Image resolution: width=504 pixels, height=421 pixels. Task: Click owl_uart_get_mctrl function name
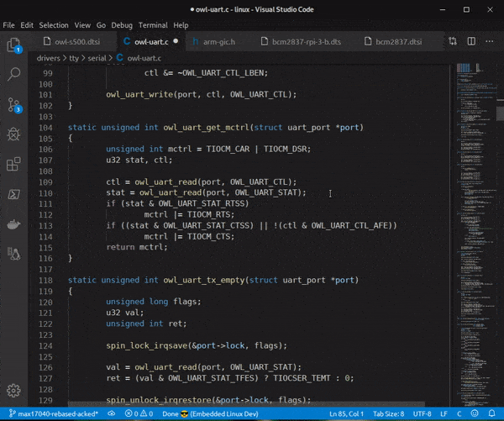[x=206, y=128]
